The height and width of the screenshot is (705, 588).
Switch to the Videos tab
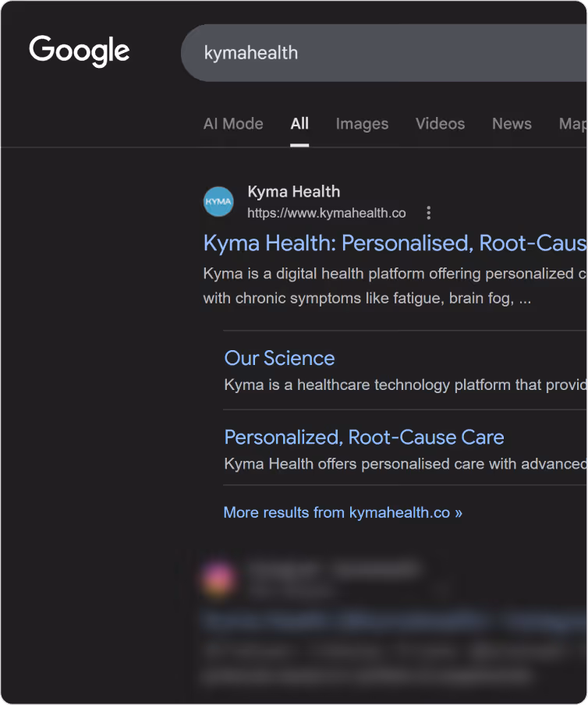(x=440, y=123)
